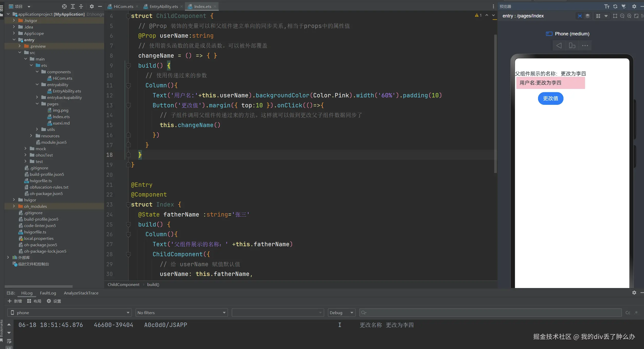Switch to the FaultLog tab

pos(48,293)
